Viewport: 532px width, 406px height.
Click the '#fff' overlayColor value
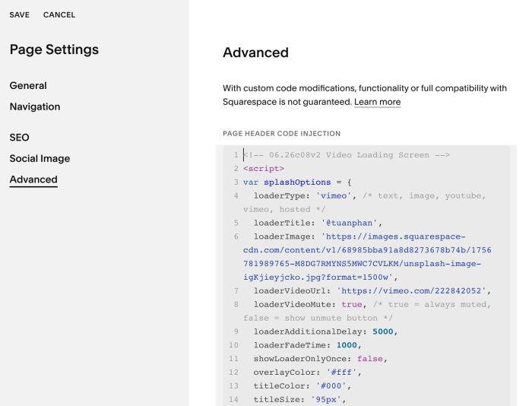(341, 373)
